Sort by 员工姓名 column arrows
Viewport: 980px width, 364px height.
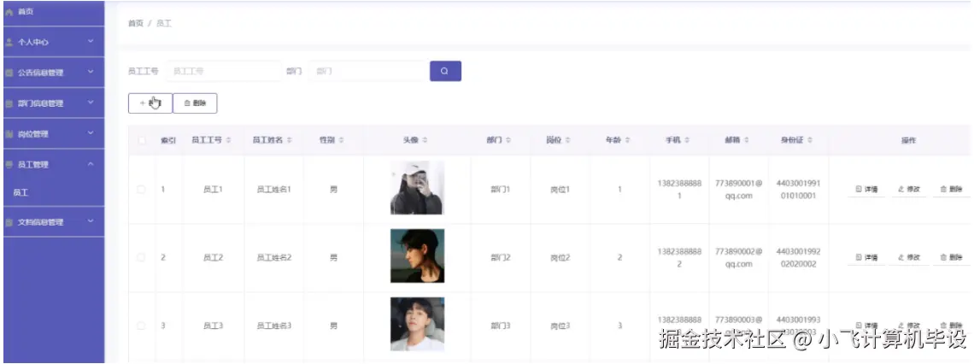[290, 140]
